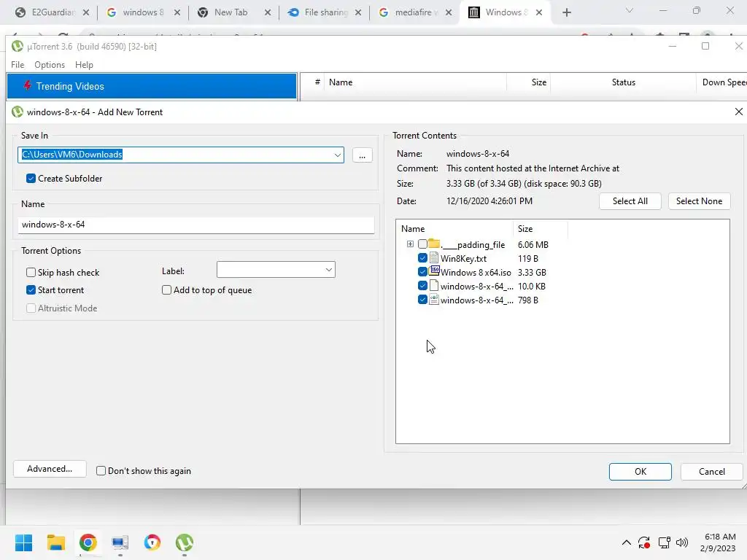The width and height of the screenshot is (747, 560).
Task: Uncheck the 10.0 KB file checkbox
Action: pos(422,286)
